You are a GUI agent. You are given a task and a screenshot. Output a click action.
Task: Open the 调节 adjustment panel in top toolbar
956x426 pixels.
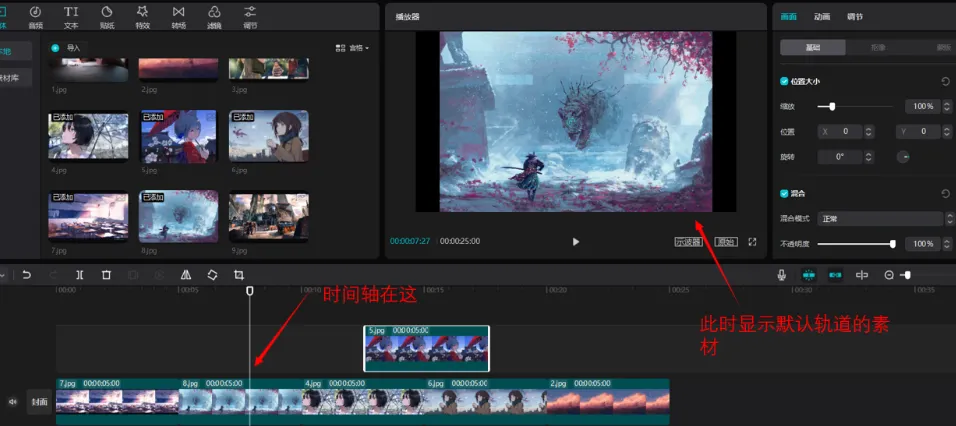tap(250, 17)
